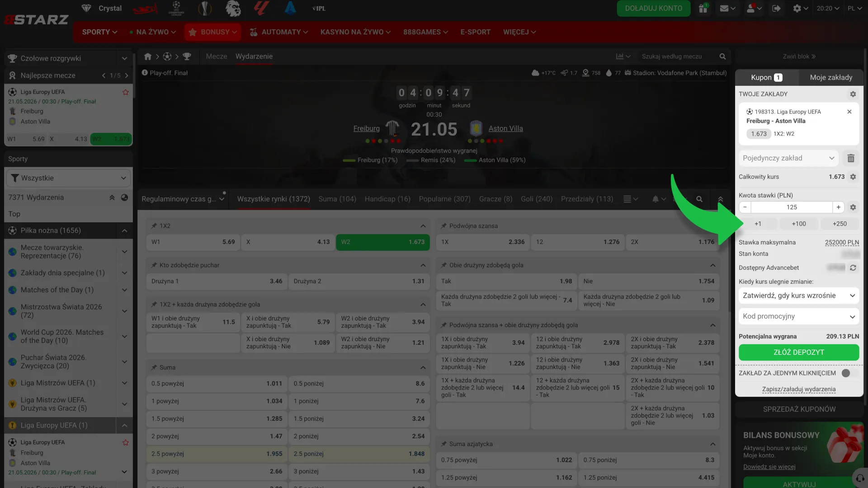
Task: Select 1X odds 2.336 in Podwójna szansa
Action: click(483, 242)
